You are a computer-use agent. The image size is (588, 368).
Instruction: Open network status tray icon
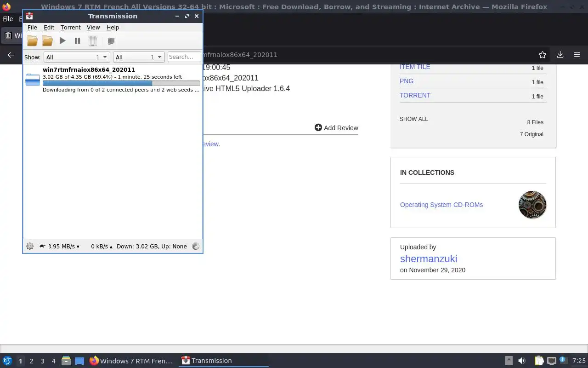[551, 361]
